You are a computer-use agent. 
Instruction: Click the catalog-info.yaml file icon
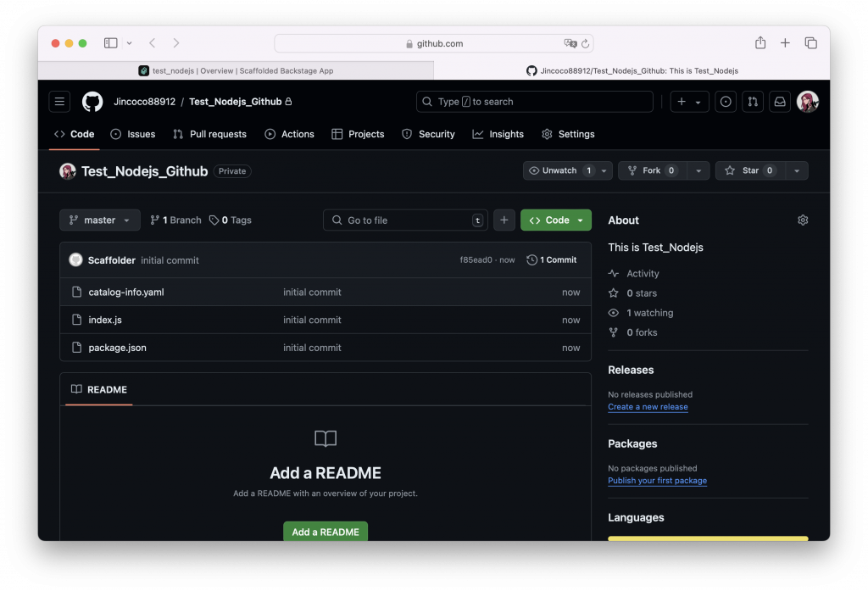pyautogui.click(x=77, y=292)
